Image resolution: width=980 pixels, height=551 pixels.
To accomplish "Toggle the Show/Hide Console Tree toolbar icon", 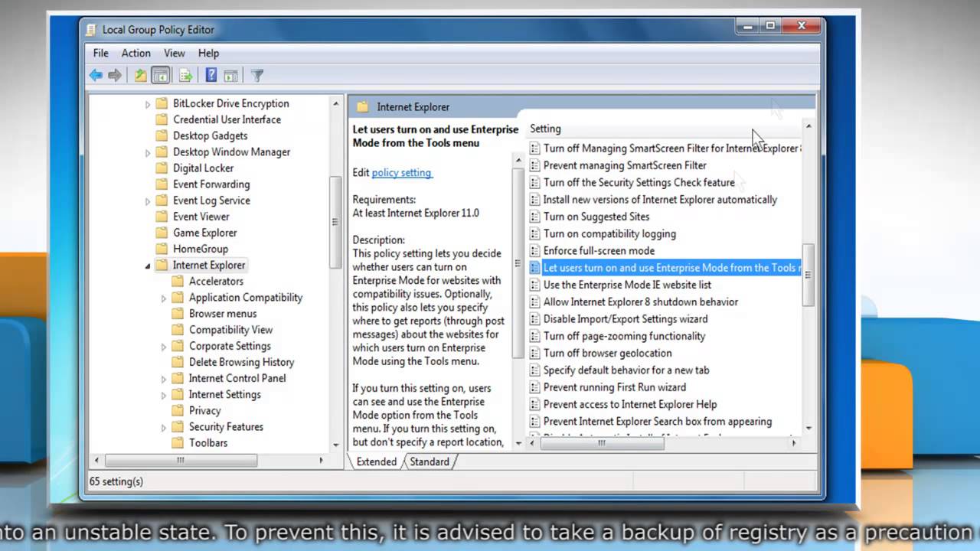I will tap(160, 75).
